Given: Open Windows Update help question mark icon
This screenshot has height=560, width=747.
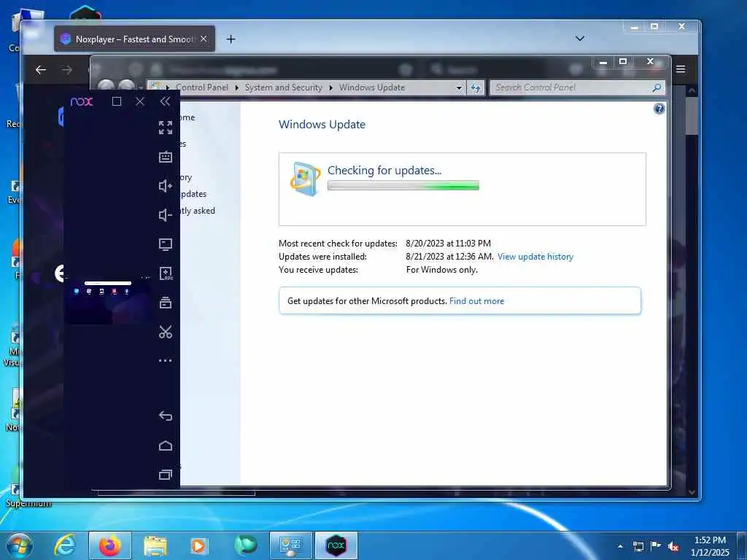Looking at the screenshot, I should click(x=659, y=109).
